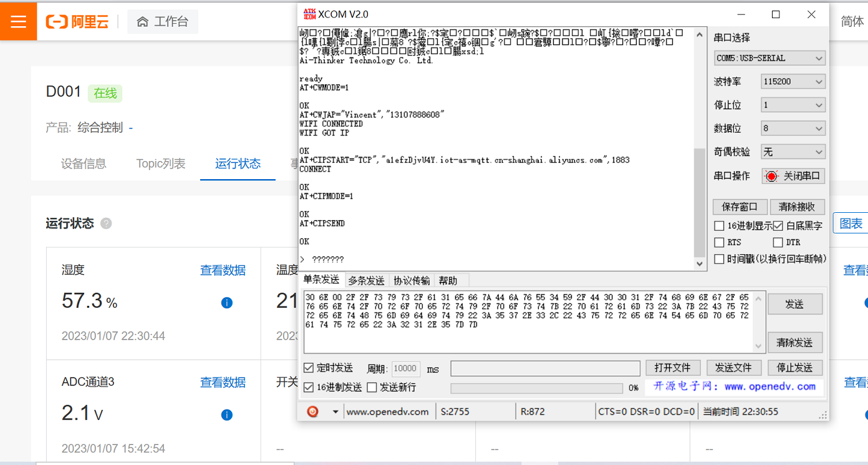Open www.openedv.com link in status bar
The width and height of the screenshot is (868, 465).
point(387,412)
